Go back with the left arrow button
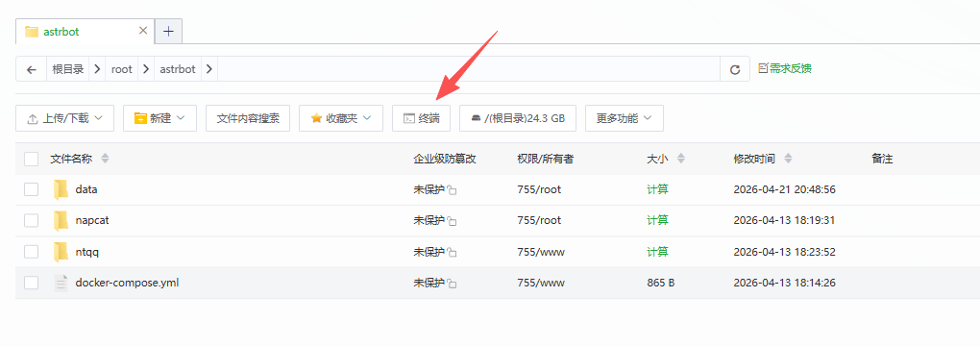This screenshot has height=347, width=980. [x=32, y=69]
